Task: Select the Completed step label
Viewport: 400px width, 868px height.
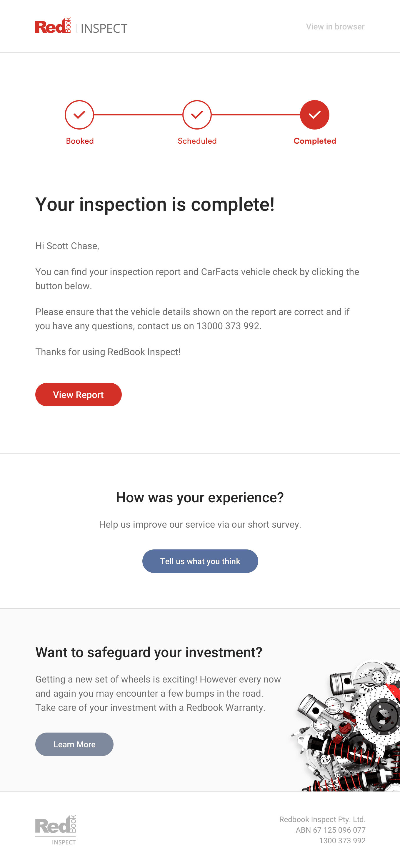Action: (314, 141)
